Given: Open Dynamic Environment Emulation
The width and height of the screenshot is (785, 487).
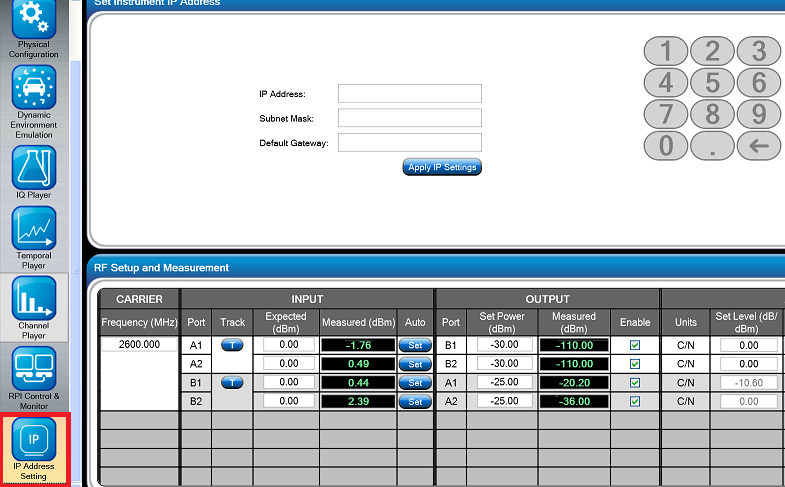Looking at the screenshot, I should click(33, 88).
